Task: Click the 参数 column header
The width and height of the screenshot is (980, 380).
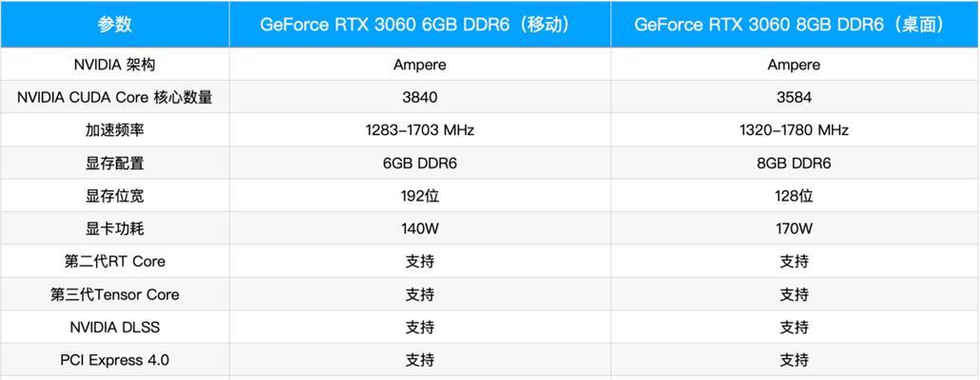Action: (114, 24)
